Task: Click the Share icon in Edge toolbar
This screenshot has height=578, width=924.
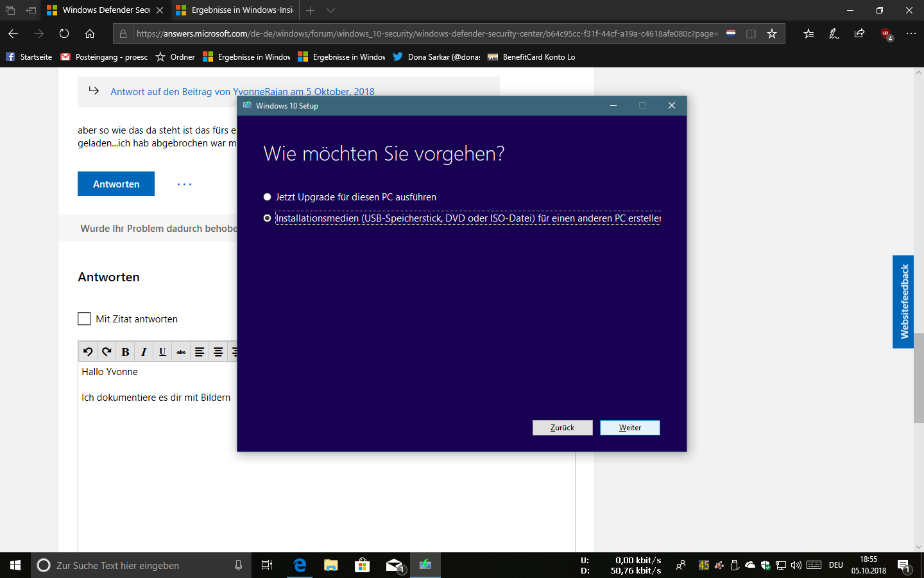Action: (860, 33)
